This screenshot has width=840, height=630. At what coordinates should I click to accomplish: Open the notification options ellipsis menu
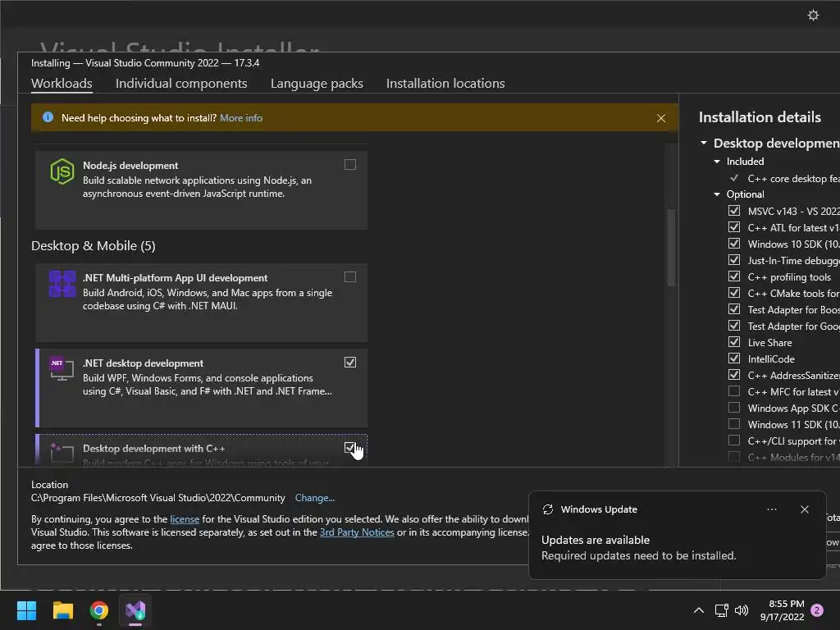[771, 509]
